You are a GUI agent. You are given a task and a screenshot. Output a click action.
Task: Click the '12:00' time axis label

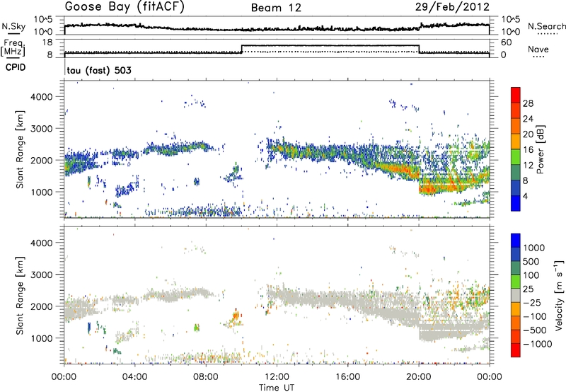[x=277, y=377]
